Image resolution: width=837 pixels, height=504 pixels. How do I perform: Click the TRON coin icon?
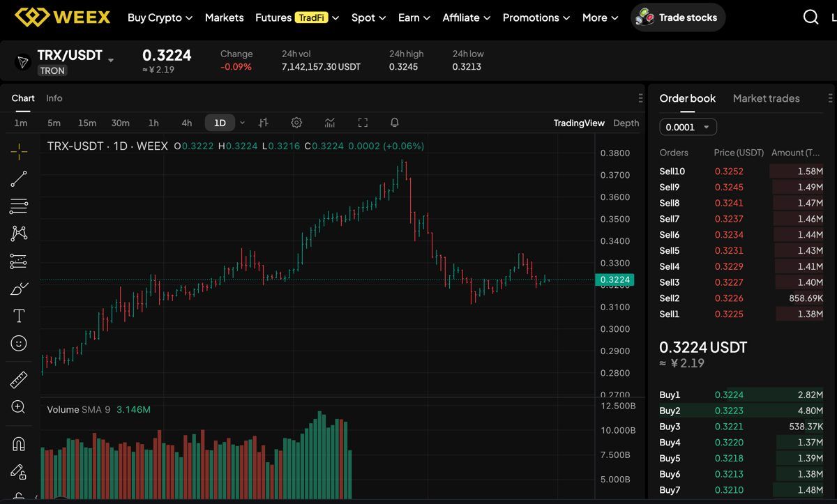tap(23, 62)
